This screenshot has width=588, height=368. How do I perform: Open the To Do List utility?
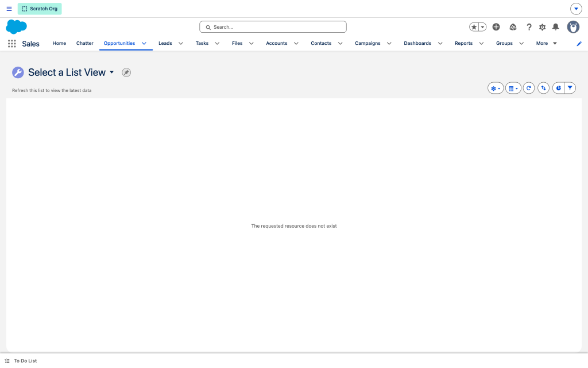click(21, 361)
